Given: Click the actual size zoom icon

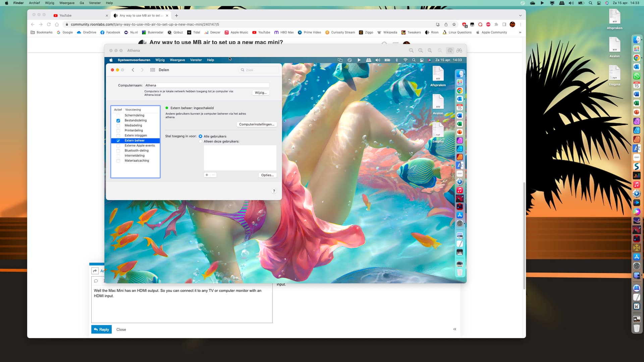Looking at the screenshot, I should [420, 51].
